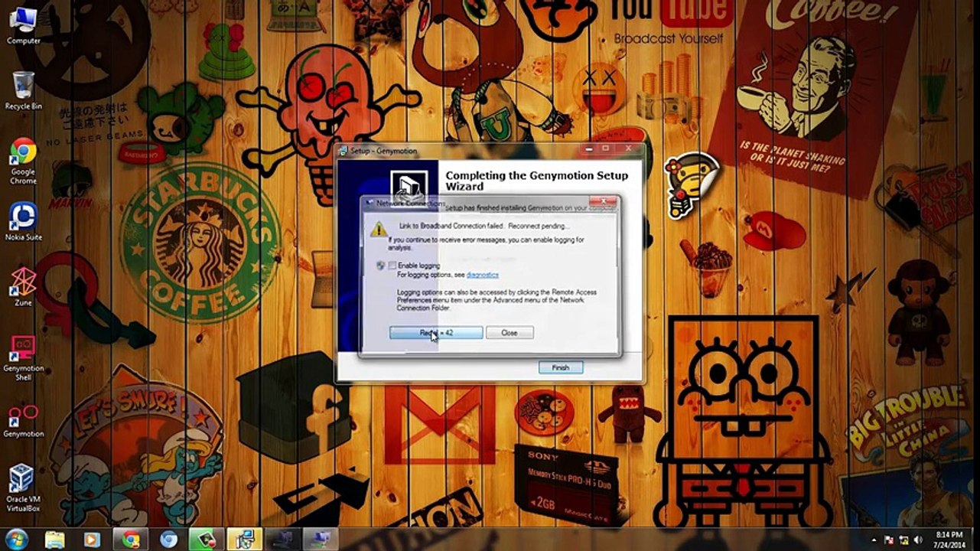980x551 pixels.
Task: Open the Nokia Suite desktop shortcut
Action: pos(23,221)
